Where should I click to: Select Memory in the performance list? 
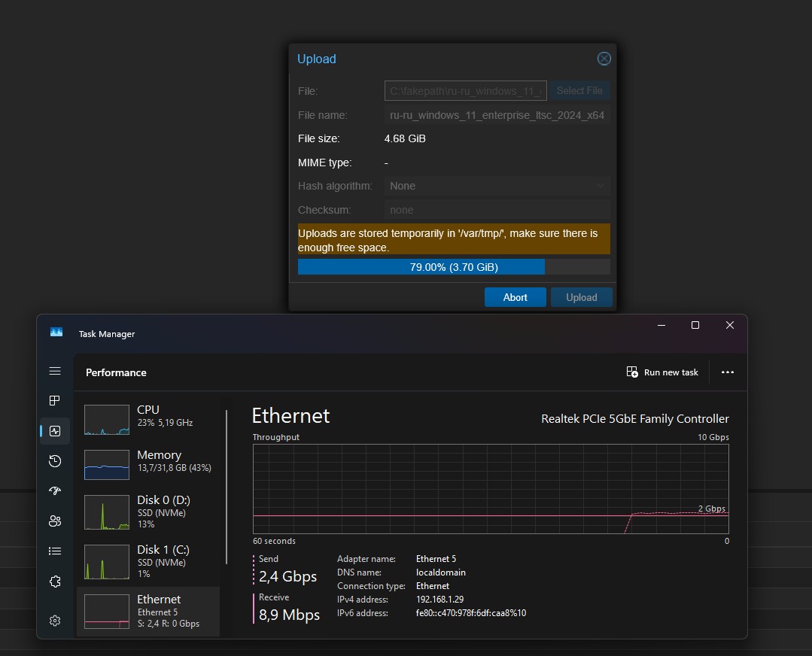148,464
